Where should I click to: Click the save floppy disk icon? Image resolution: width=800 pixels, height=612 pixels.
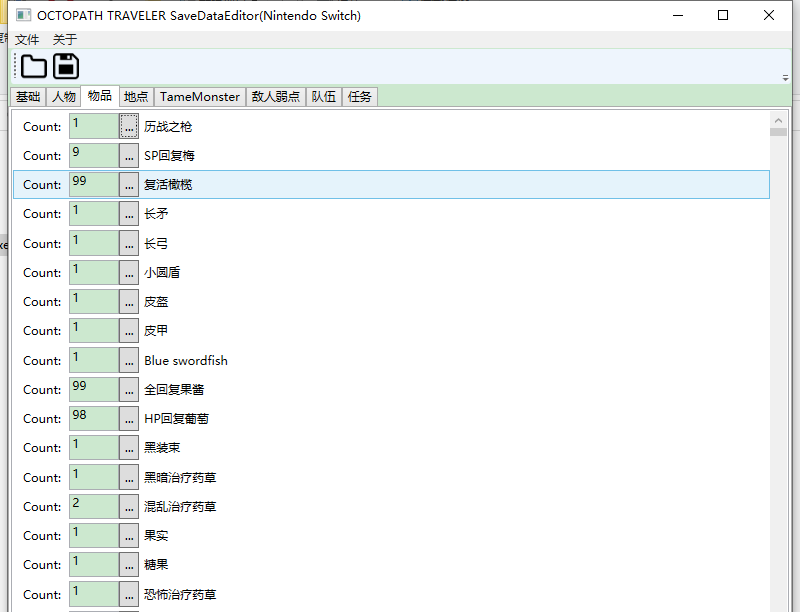(66, 66)
